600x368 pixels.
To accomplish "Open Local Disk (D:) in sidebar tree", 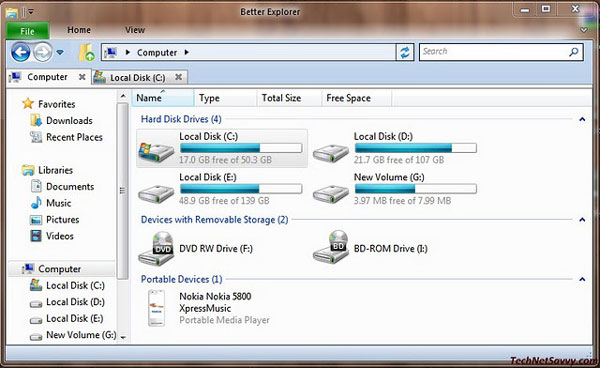I will point(75,302).
